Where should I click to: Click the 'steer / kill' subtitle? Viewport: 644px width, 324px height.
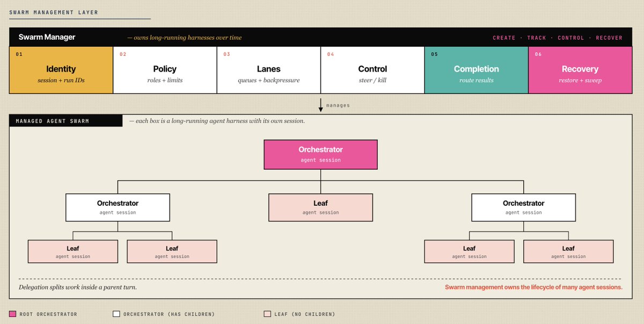click(x=372, y=80)
